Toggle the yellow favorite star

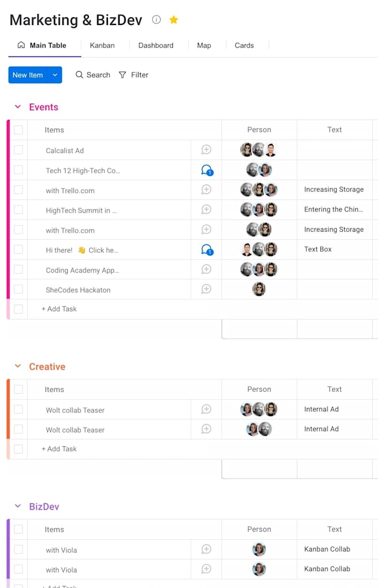click(x=173, y=19)
